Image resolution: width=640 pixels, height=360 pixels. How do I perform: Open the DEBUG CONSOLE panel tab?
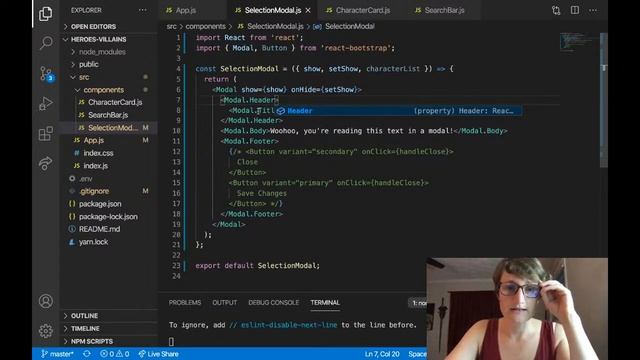pyautogui.click(x=273, y=302)
